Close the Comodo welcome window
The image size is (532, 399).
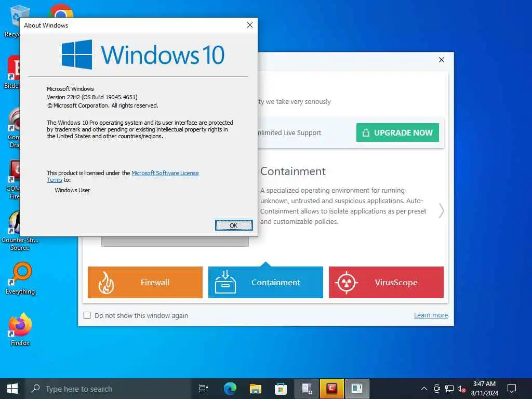(442, 60)
